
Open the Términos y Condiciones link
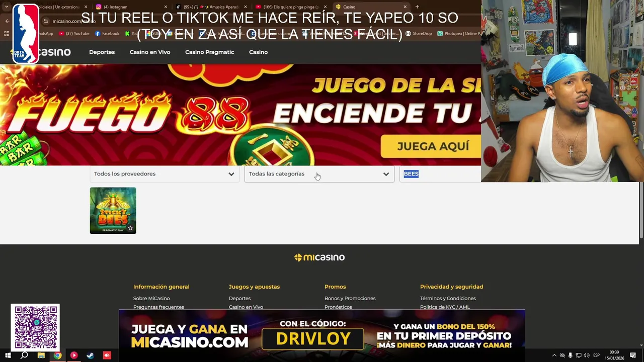[448, 298]
